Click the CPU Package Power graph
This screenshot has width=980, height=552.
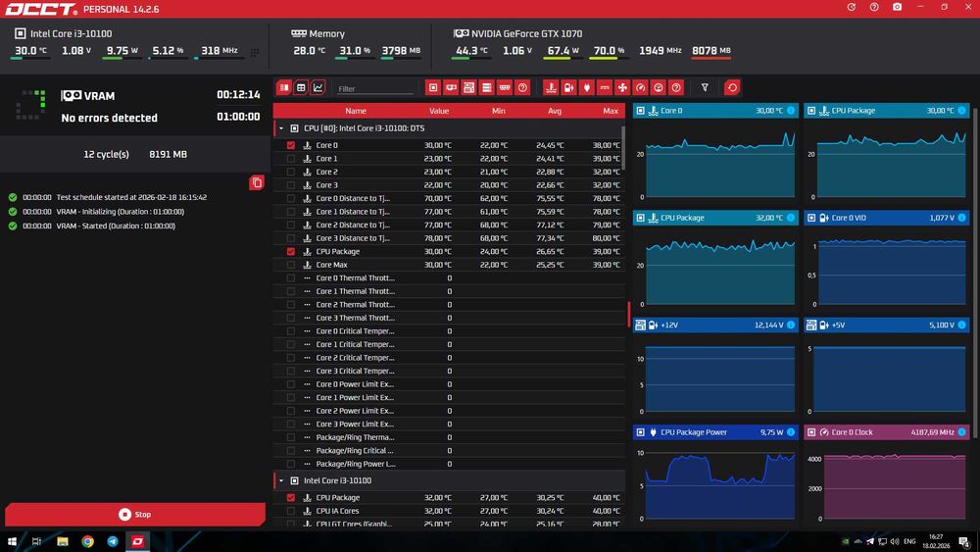pyautogui.click(x=720, y=485)
